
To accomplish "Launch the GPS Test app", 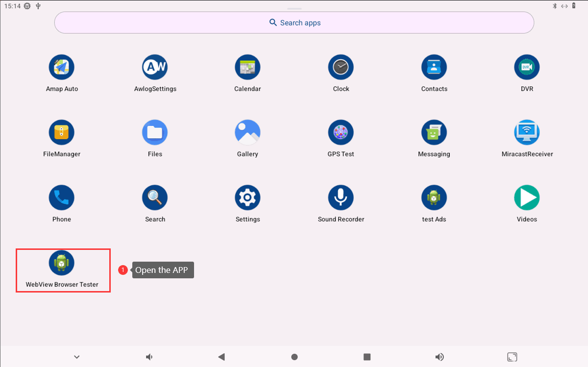I will point(341,132).
